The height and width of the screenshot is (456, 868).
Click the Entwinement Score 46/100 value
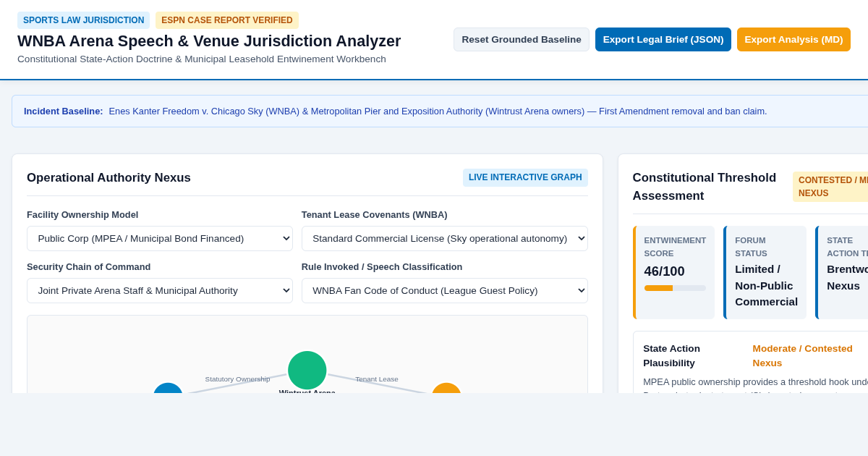(664, 271)
